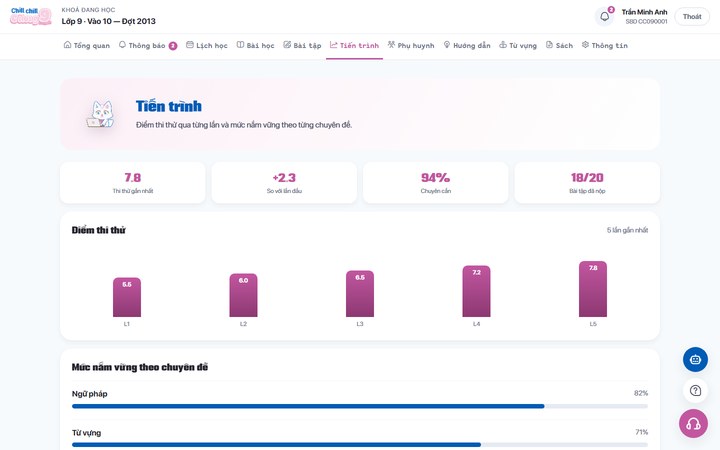Click the calendar icon beside Lịch học

point(190,45)
